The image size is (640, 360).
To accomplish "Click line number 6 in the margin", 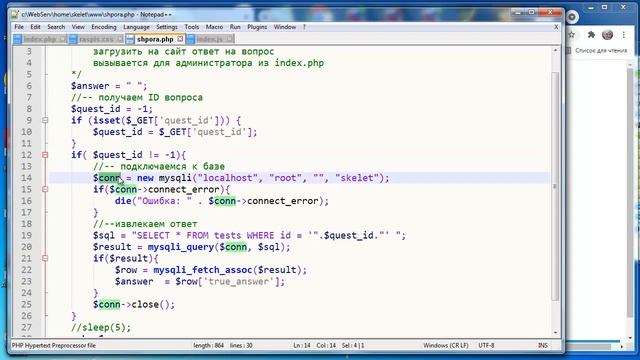I will coord(29,86).
